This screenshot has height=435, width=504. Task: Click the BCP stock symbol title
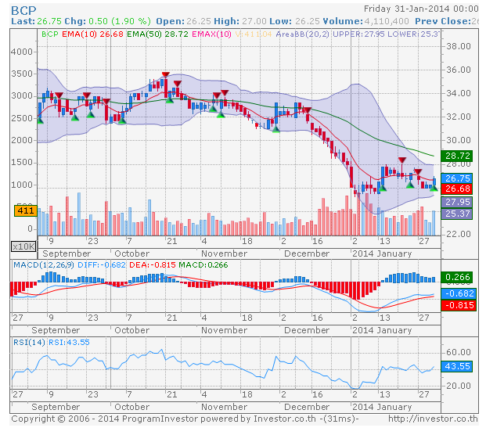tap(23, 11)
